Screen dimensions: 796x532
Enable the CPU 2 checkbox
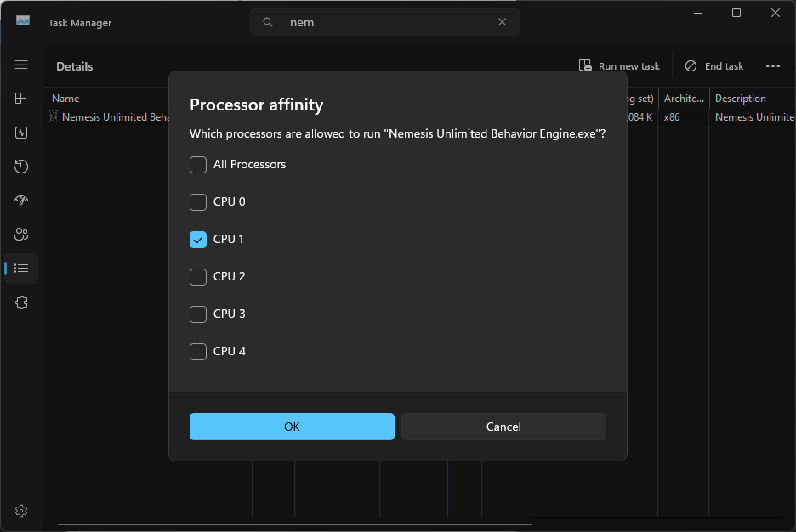coord(198,277)
